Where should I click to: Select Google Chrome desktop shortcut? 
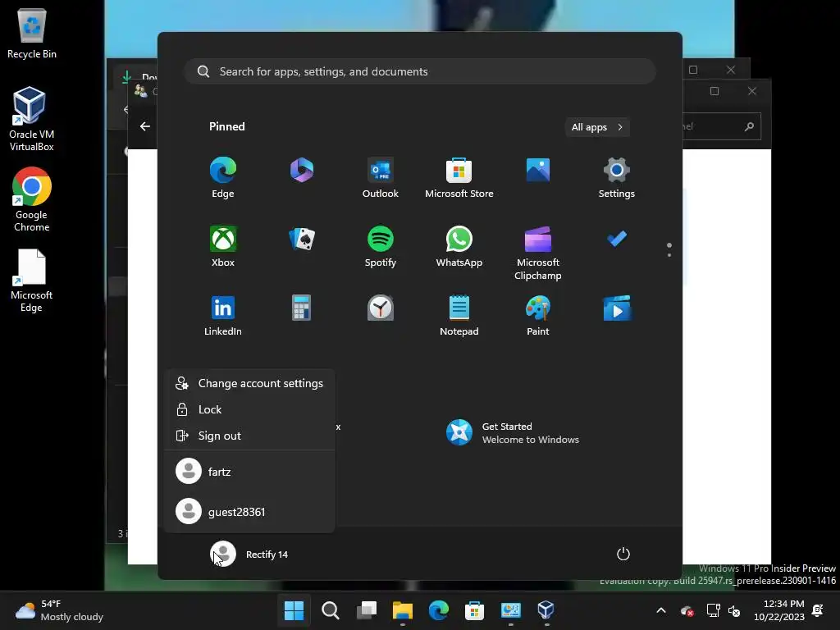pyautogui.click(x=32, y=199)
